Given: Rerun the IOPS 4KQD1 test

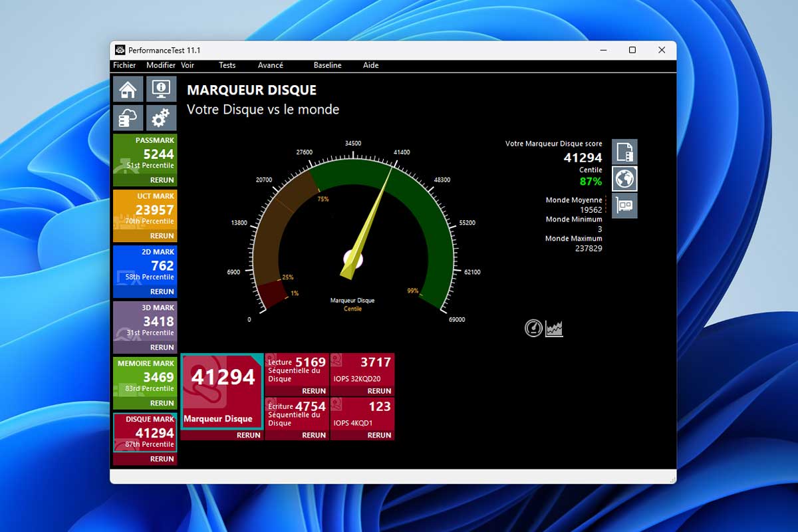Looking at the screenshot, I should click(x=379, y=436).
